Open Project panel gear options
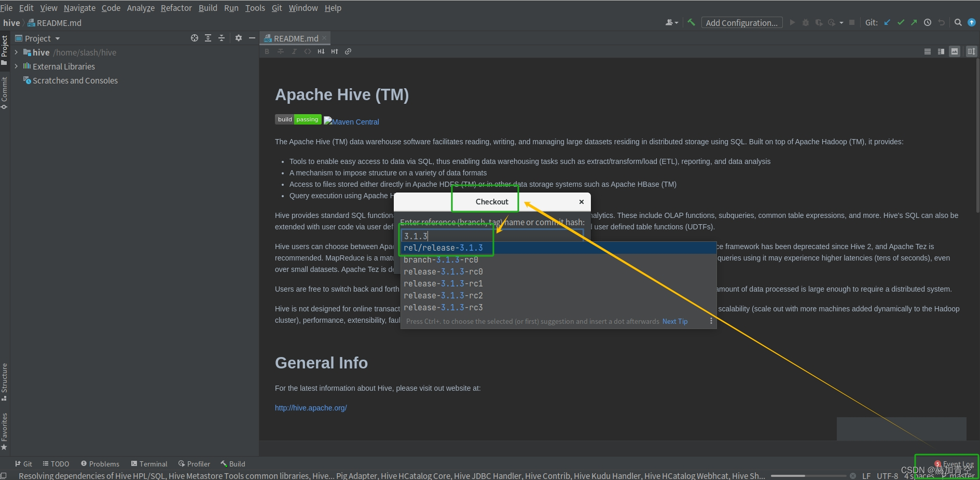The width and height of the screenshot is (980, 480). (x=239, y=38)
